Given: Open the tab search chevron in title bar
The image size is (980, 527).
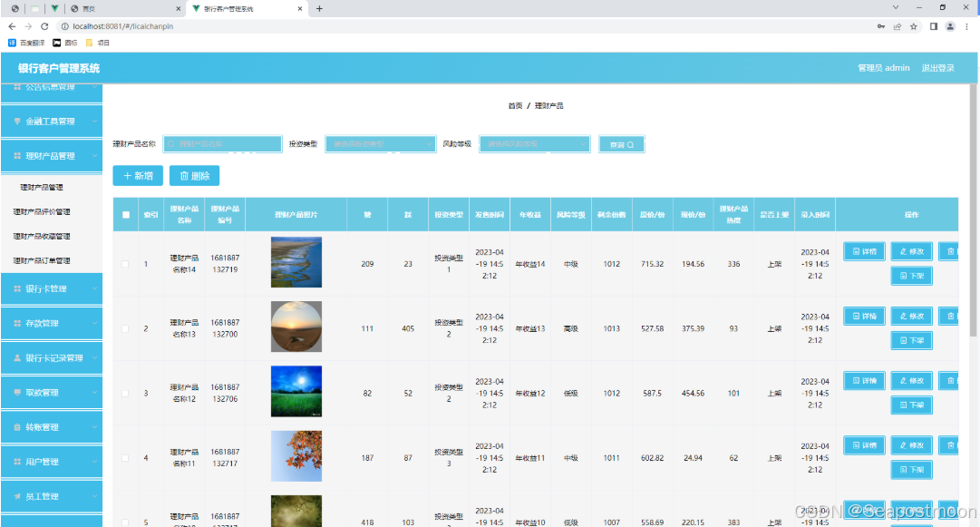Looking at the screenshot, I should [x=896, y=7].
